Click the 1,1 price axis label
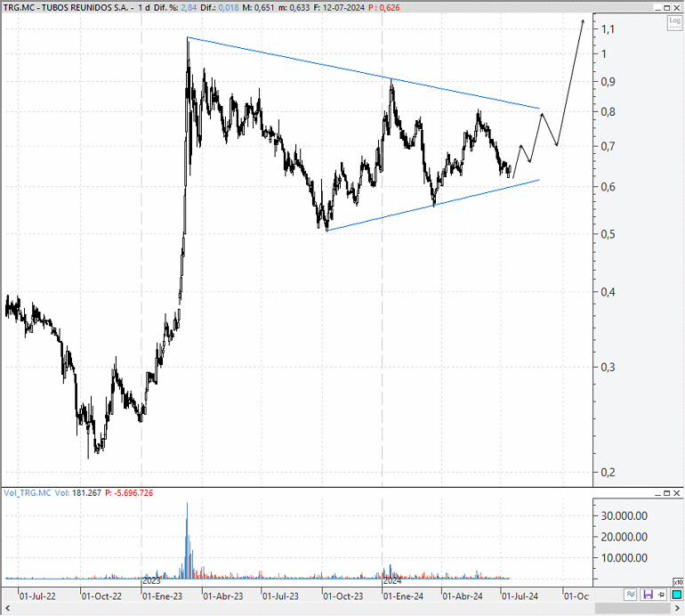This screenshot has height=616, width=685. [x=608, y=29]
